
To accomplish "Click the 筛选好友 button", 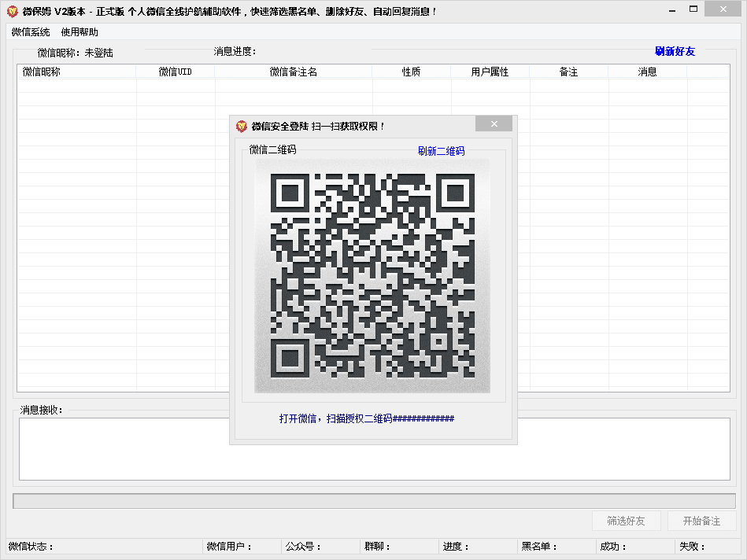I will (626, 521).
